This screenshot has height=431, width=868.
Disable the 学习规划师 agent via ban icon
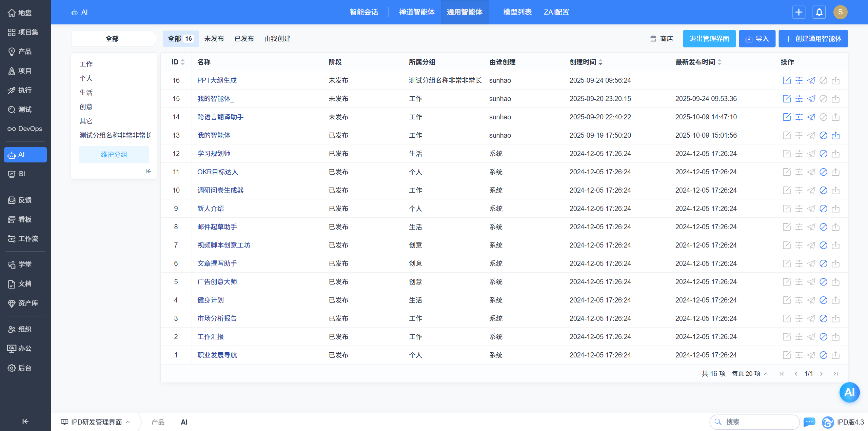pyautogui.click(x=823, y=154)
